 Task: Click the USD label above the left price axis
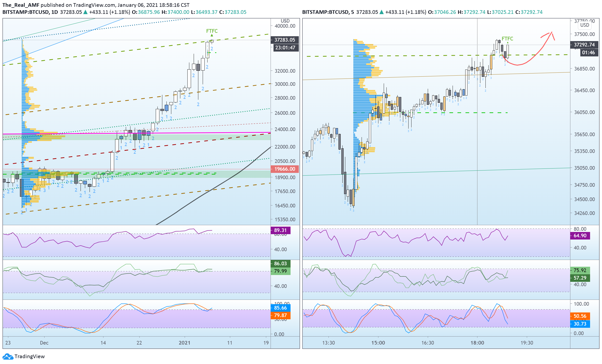[x=285, y=21]
